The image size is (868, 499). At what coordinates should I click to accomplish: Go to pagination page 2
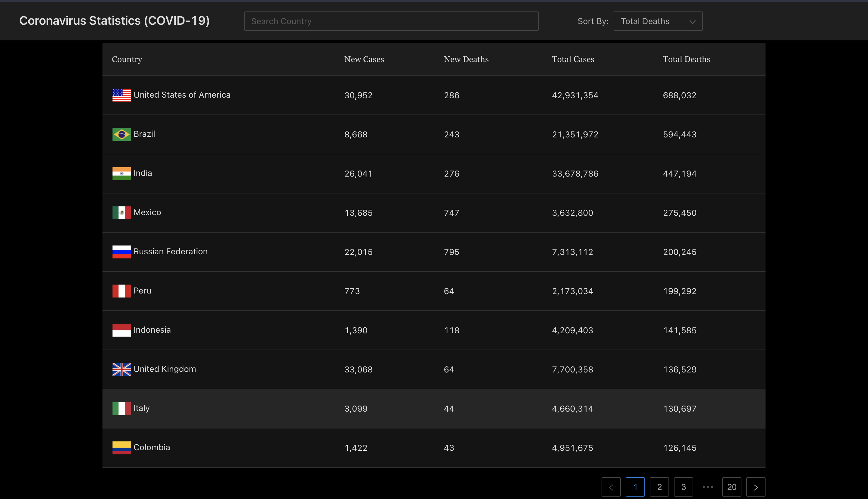click(x=659, y=487)
